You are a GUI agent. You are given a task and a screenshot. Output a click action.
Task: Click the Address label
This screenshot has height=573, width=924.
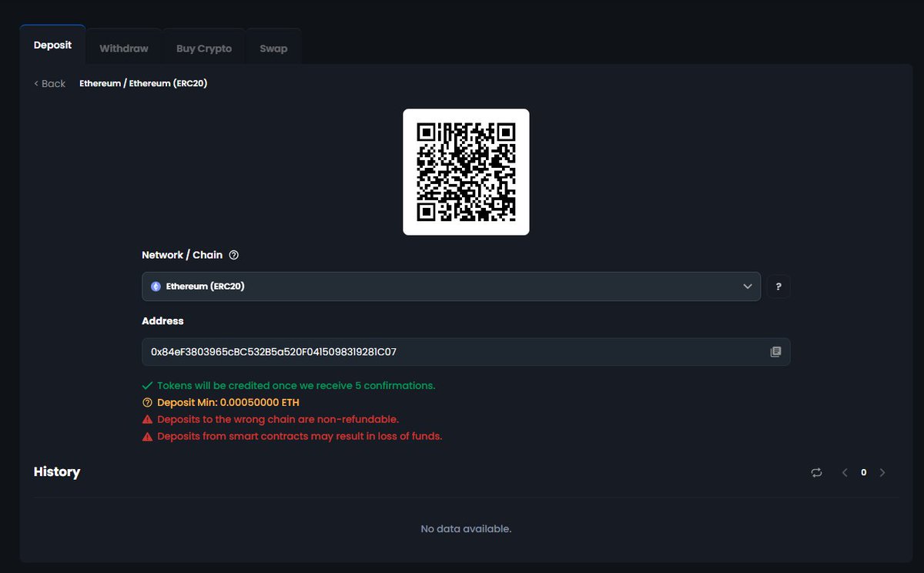(162, 321)
